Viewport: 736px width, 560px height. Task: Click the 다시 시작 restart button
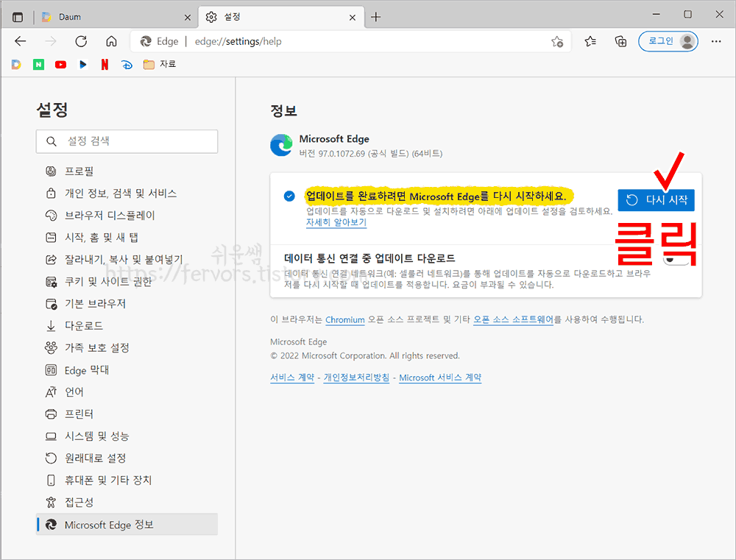[656, 200]
